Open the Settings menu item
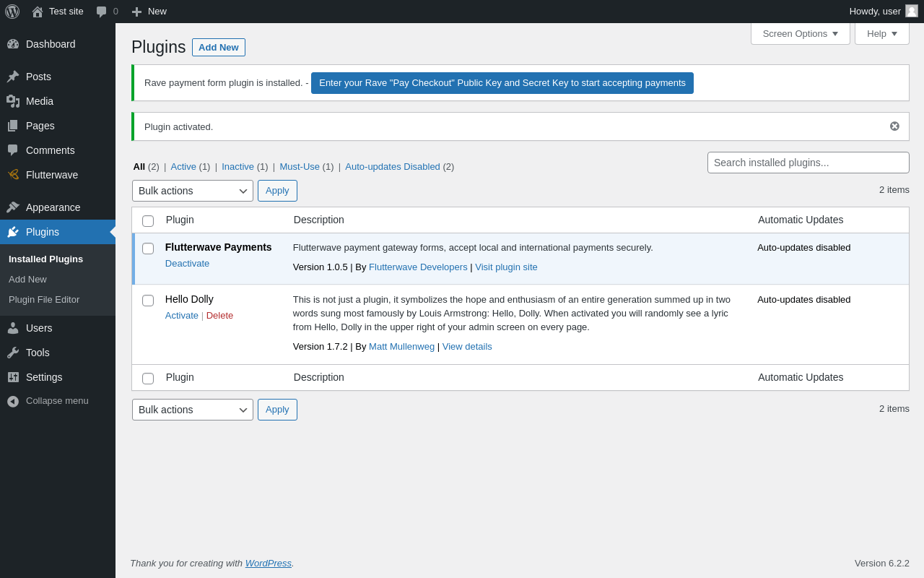924x578 pixels. pos(44,377)
